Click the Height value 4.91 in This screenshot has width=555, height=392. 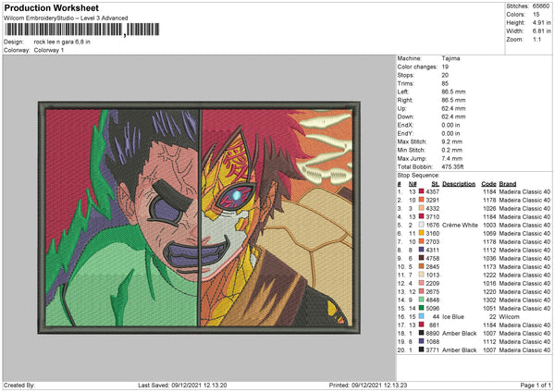(x=541, y=22)
